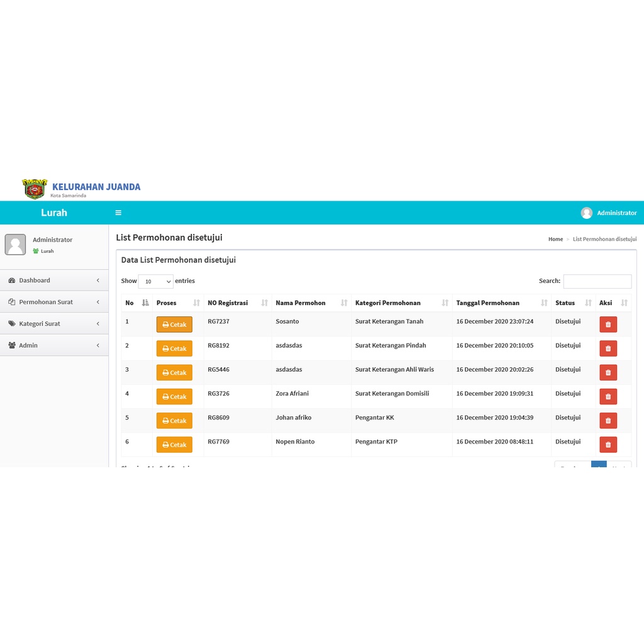Sort table by Kategori Permohonan
This screenshot has width=644, height=644.
click(402, 303)
